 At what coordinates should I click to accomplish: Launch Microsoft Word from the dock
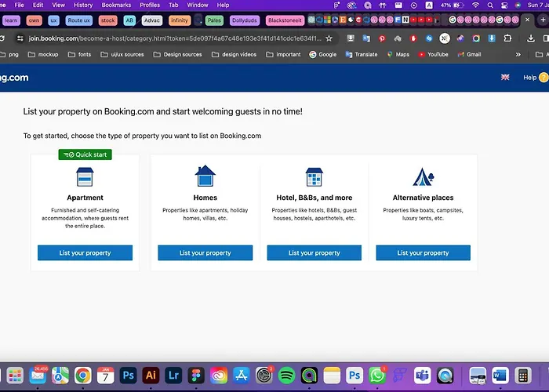click(500, 376)
